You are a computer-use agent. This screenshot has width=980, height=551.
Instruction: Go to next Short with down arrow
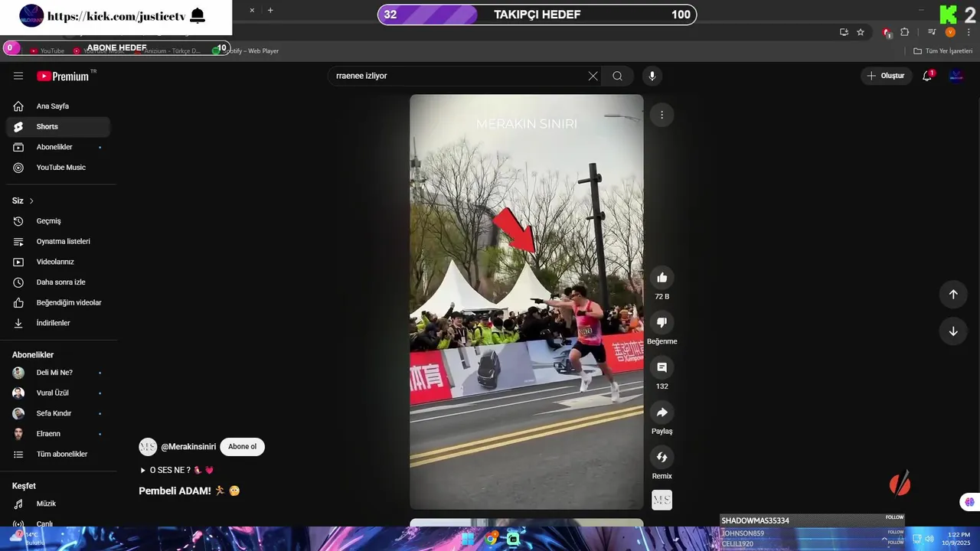click(953, 331)
